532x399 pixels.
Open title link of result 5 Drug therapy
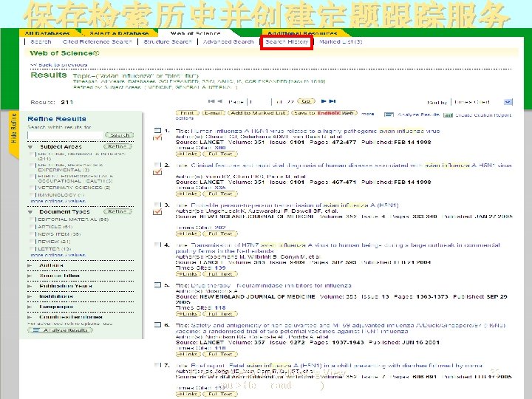point(271,286)
